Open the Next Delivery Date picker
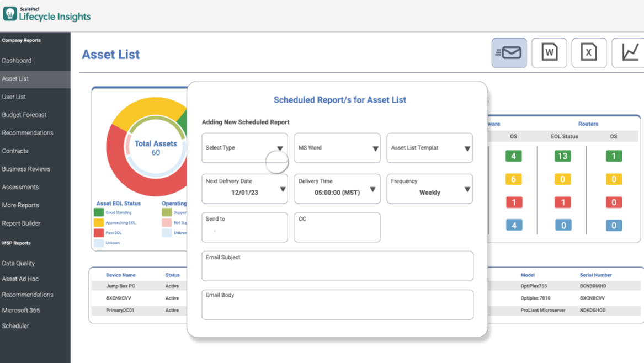The width and height of the screenshot is (644, 363). pyautogui.click(x=244, y=189)
